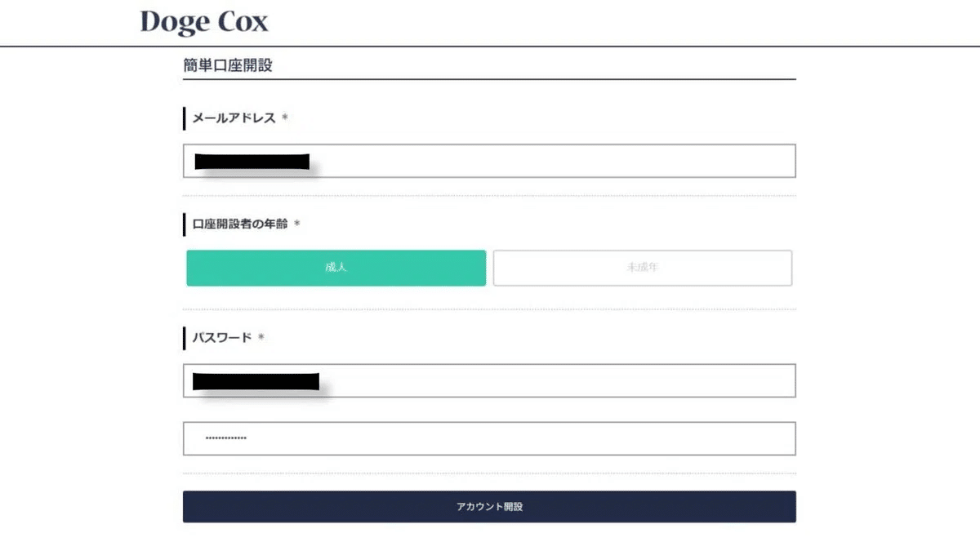Click the vertical bar marker before メールアドレス
Viewport: 980px width, 542px height.
pyautogui.click(x=185, y=118)
